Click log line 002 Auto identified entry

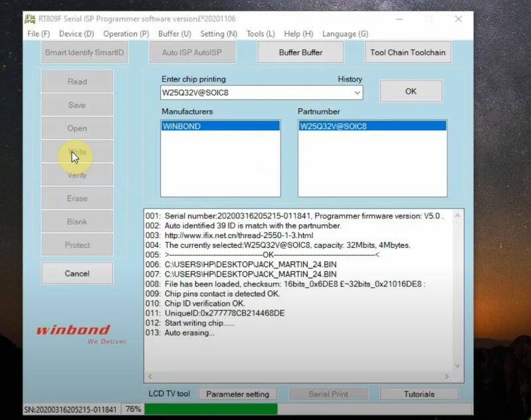coord(243,225)
